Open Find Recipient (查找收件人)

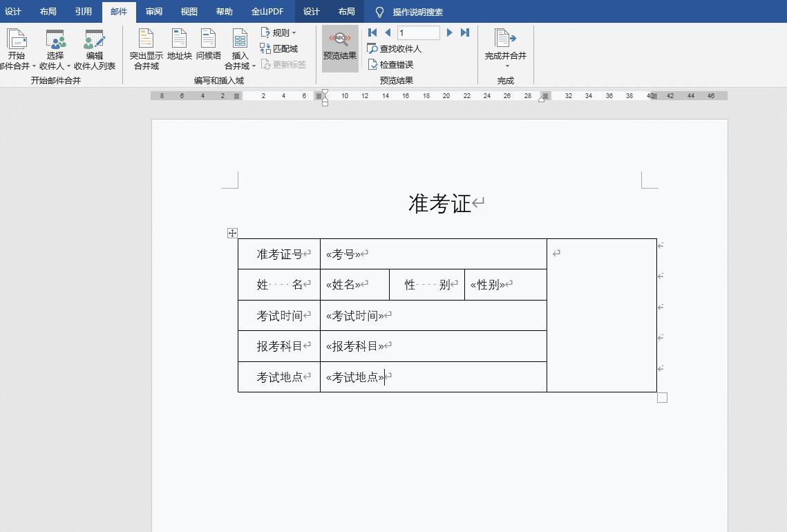pos(395,48)
